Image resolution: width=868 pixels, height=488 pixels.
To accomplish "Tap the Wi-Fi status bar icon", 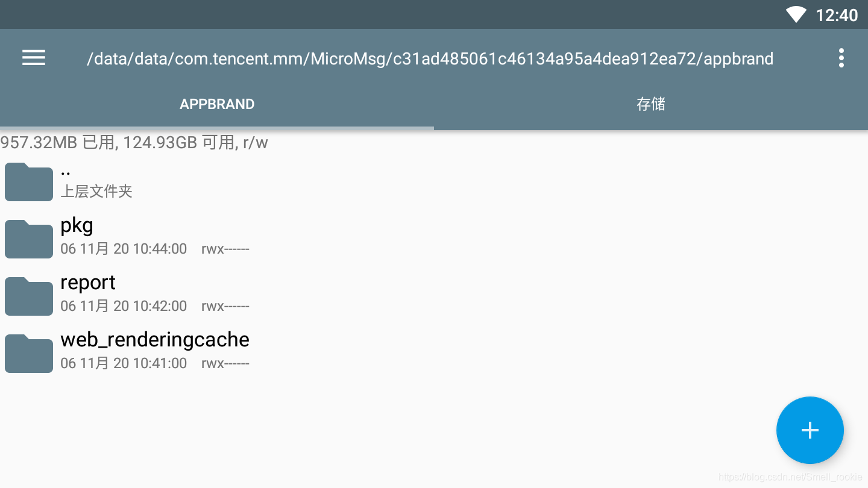I will [795, 14].
